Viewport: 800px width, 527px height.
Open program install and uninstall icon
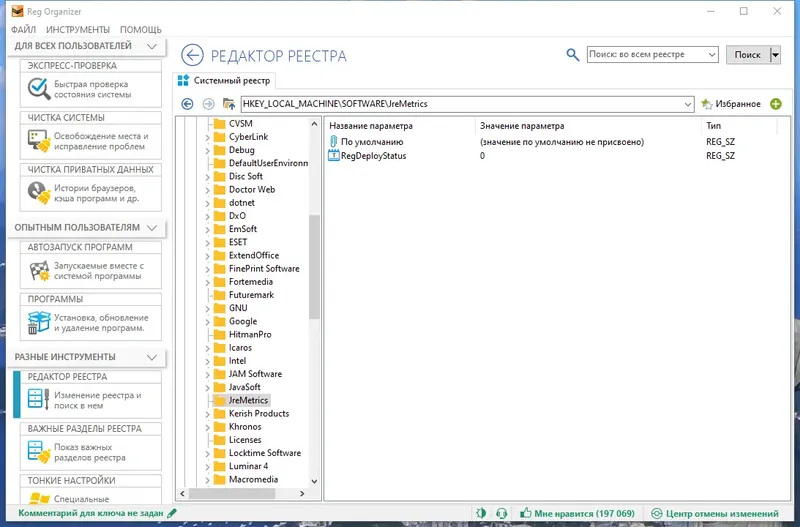(39, 322)
